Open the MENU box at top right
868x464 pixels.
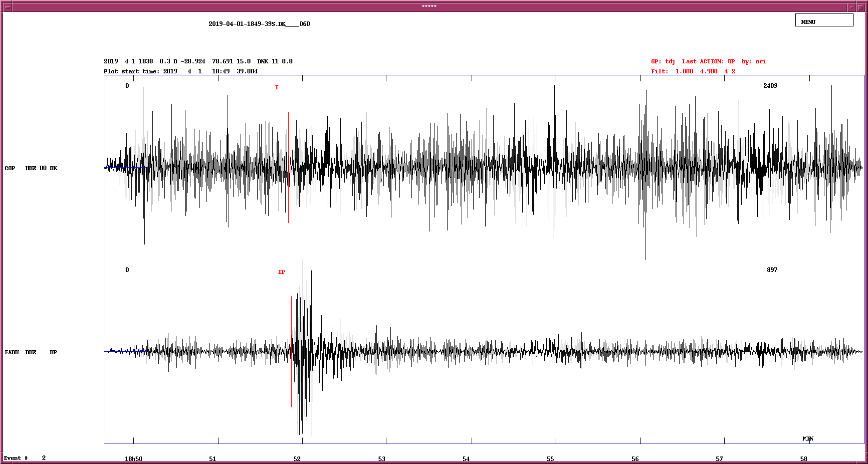824,20
